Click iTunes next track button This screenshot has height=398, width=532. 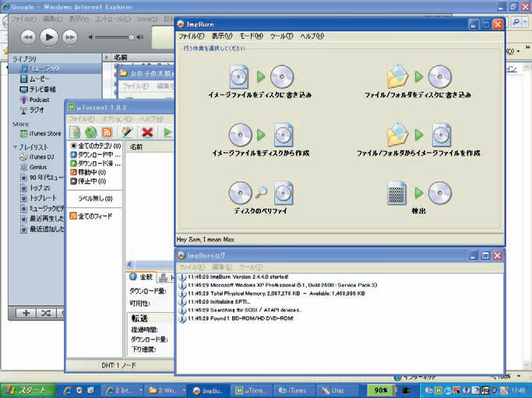point(69,37)
